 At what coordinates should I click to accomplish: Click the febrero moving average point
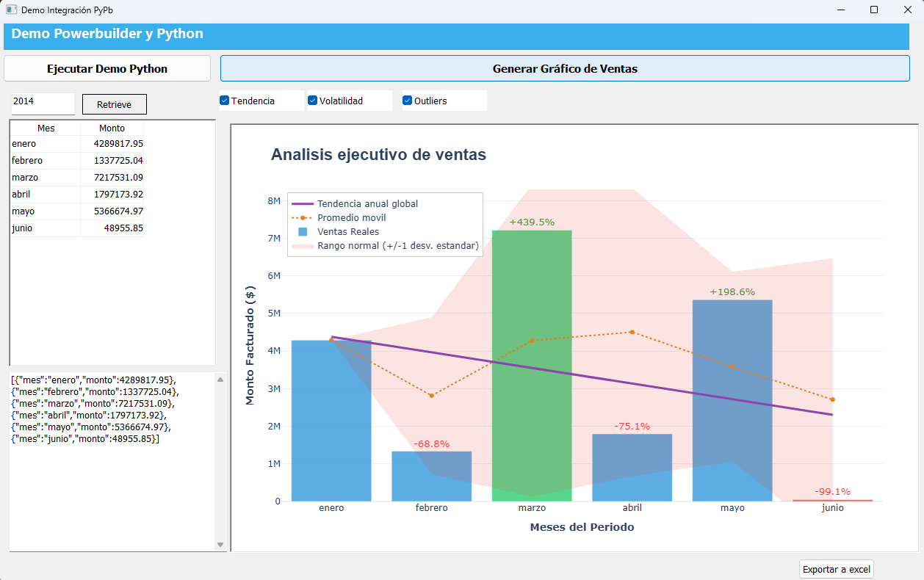pyautogui.click(x=431, y=396)
